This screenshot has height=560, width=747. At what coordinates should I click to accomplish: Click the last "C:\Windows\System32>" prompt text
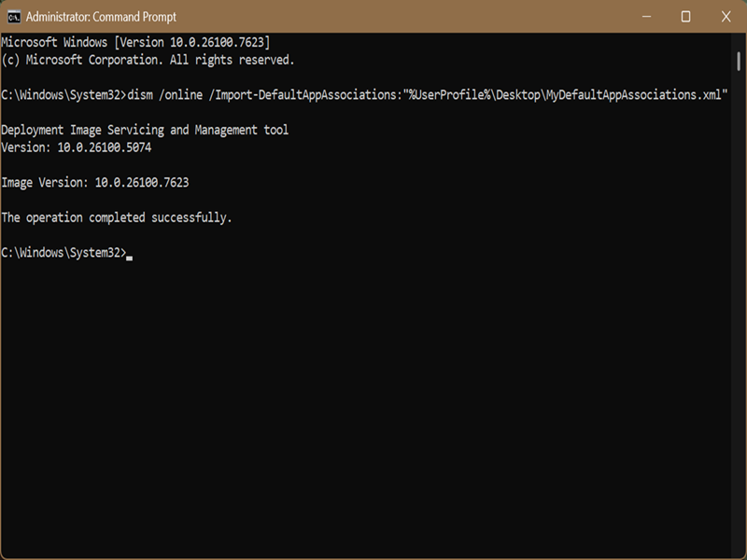pyautogui.click(x=63, y=253)
